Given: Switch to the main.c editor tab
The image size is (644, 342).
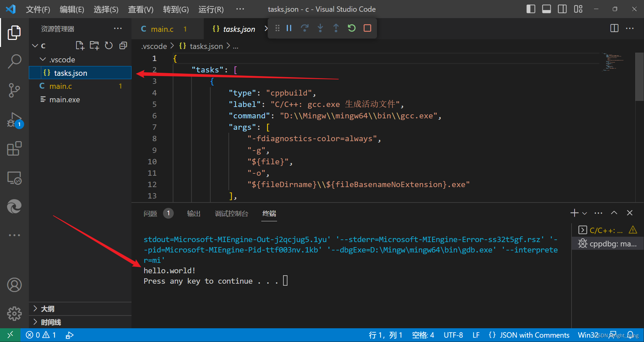Looking at the screenshot, I should pyautogui.click(x=167, y=29).
